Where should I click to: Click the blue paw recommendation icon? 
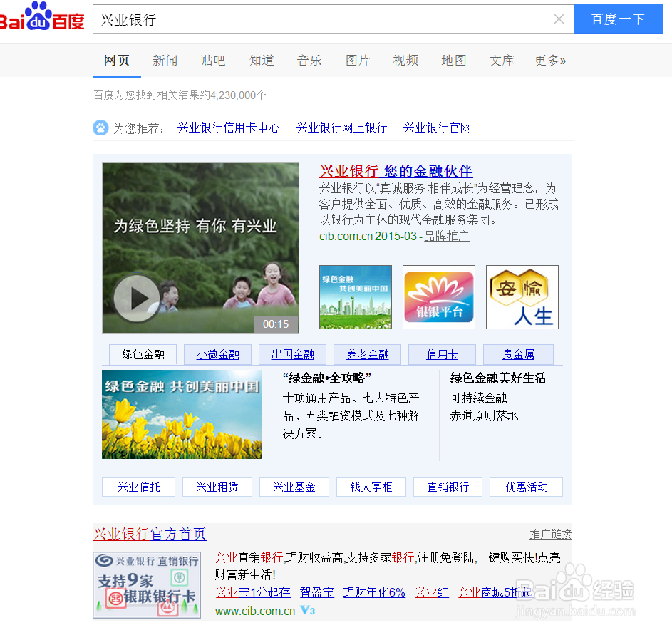(x=100, y=128)
